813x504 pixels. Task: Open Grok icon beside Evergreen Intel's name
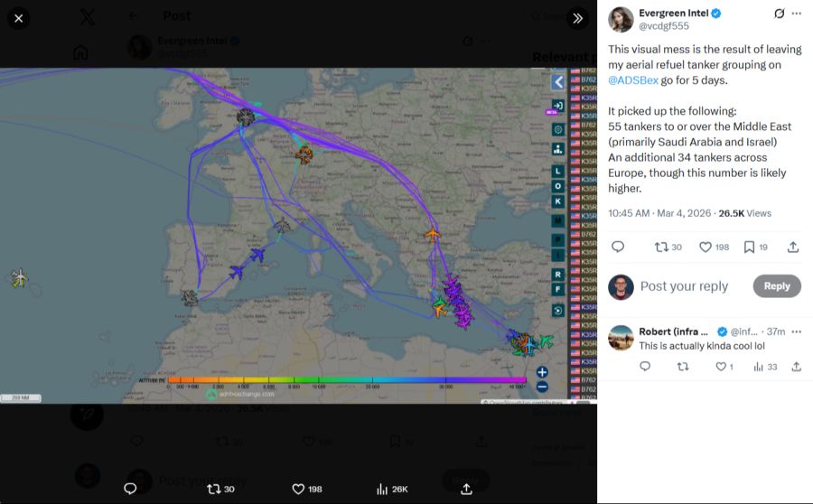coord(780,14)
